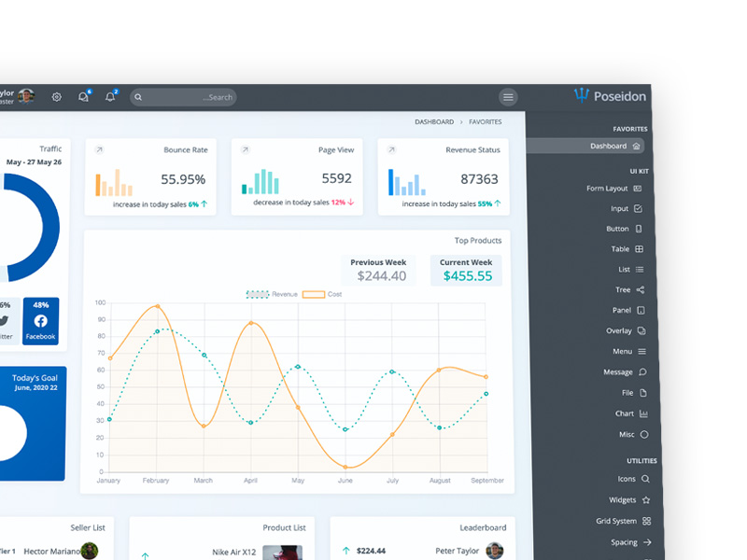Click the Current Week $455.55 box
The height and width of the screenshot is (560, 747).
466,271
